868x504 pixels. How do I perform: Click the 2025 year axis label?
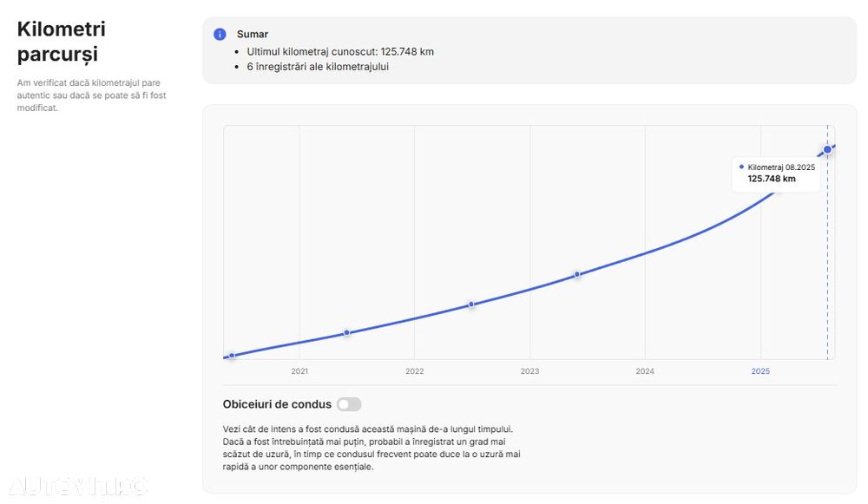point(760,371)
